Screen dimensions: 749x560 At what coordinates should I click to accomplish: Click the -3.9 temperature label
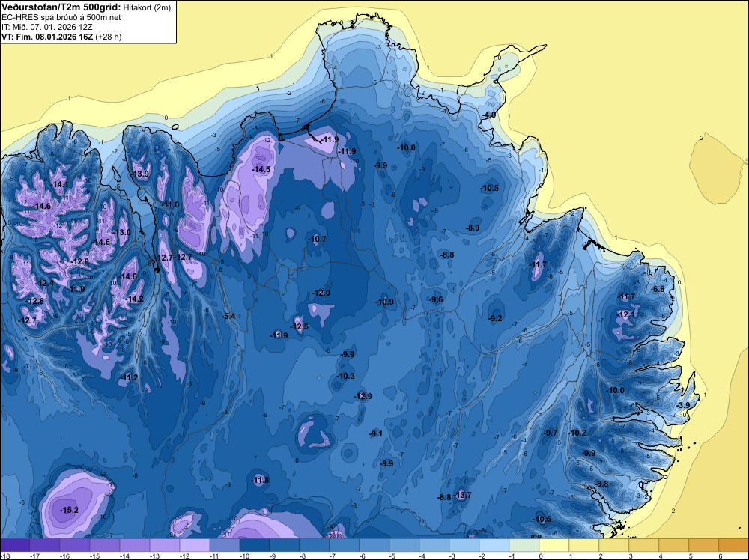coord(683,405)
